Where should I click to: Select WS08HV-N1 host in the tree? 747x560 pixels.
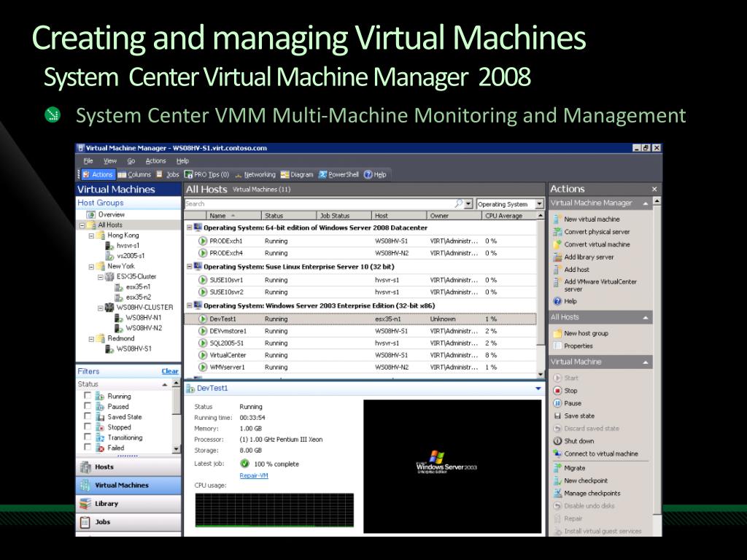[138, 318]
